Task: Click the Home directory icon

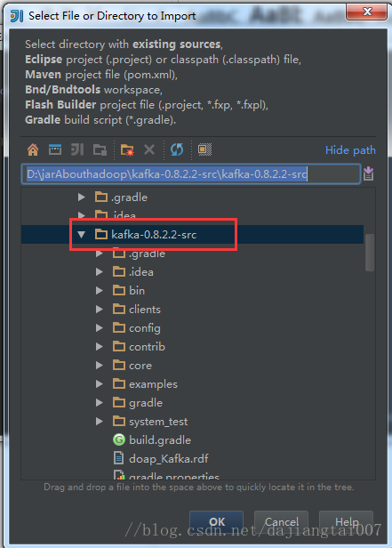Action: coord(33,150)
